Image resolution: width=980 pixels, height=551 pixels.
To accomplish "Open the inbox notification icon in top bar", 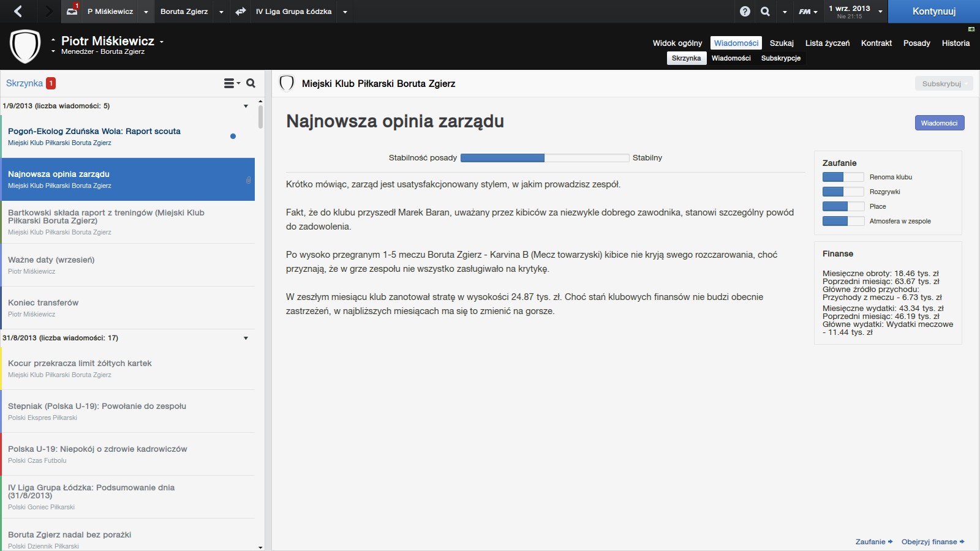I will pos(72,11).
